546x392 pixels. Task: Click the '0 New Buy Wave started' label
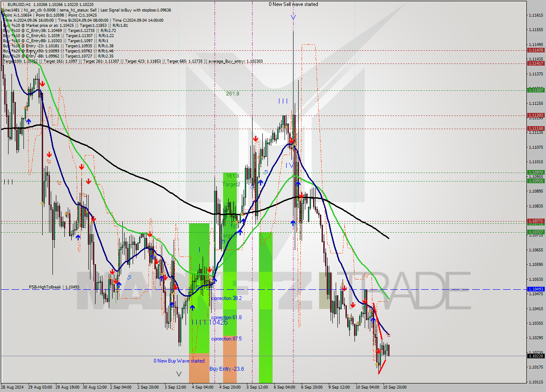pyautogui.click(x=179, y=361)
